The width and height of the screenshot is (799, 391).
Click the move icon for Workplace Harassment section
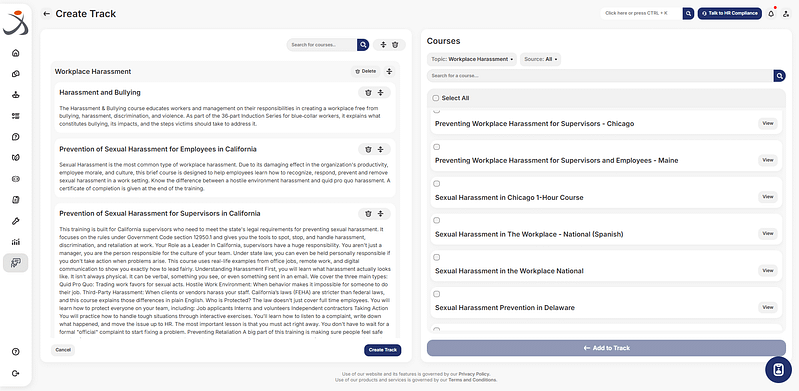coord(389,71)
